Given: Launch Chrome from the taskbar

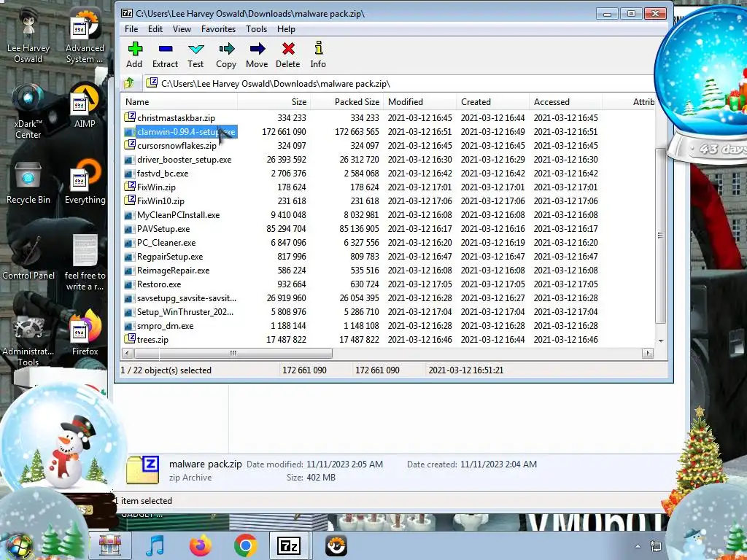Looking at the screenshot, I should click(246, 545).
